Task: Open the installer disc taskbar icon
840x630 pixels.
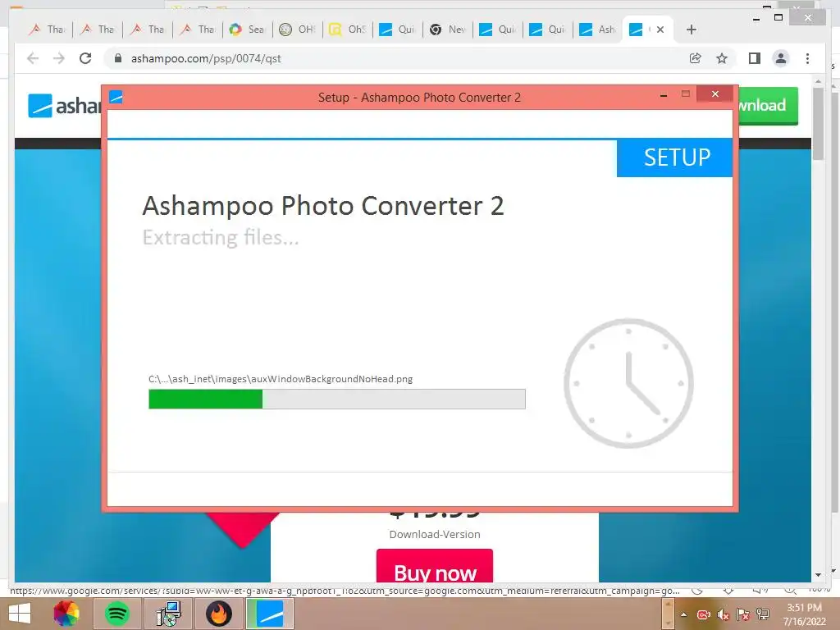Action: click(x=169, y=614)
